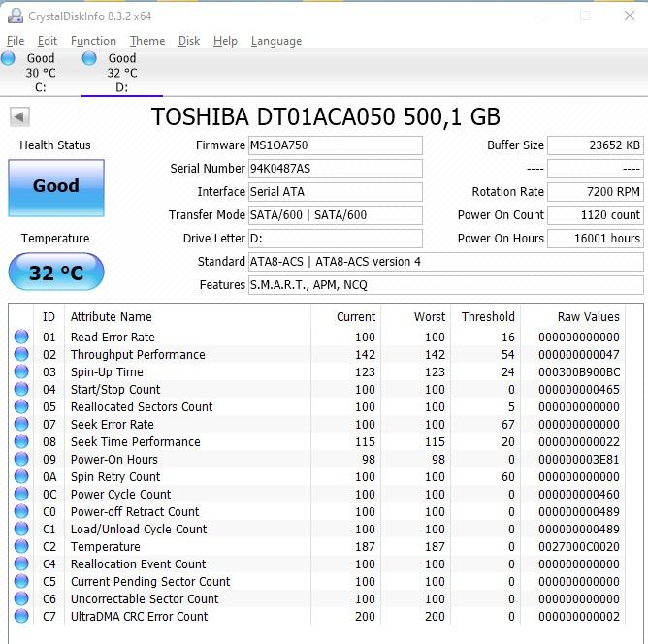This screenshot has width=648, height=644.
Task: Select disk C: status orb icon
Action: point(9,59)
